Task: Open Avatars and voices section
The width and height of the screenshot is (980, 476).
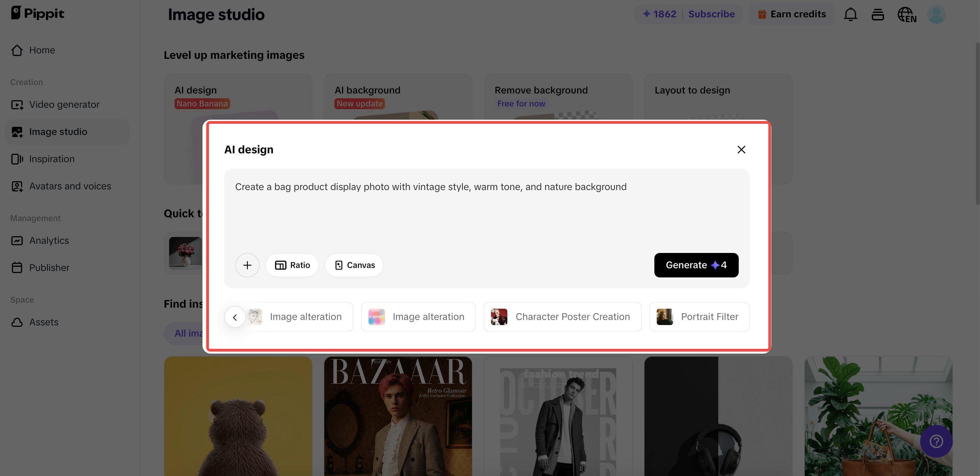Action: [70, 186]
